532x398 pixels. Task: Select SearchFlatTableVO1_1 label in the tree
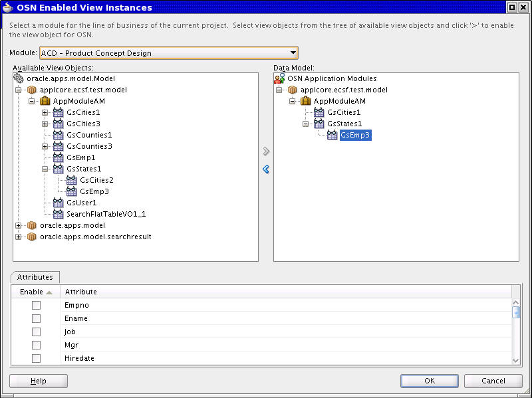(x=106, y=214)
